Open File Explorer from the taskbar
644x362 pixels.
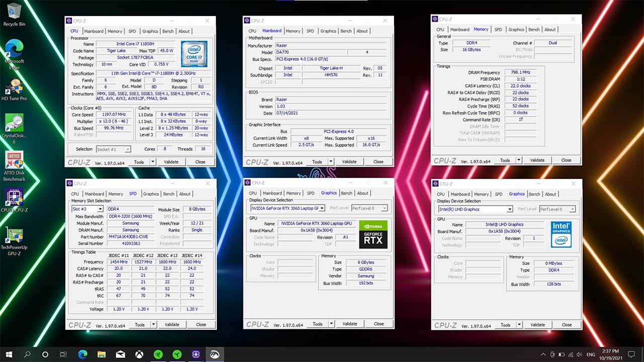(x=101, y=354)
